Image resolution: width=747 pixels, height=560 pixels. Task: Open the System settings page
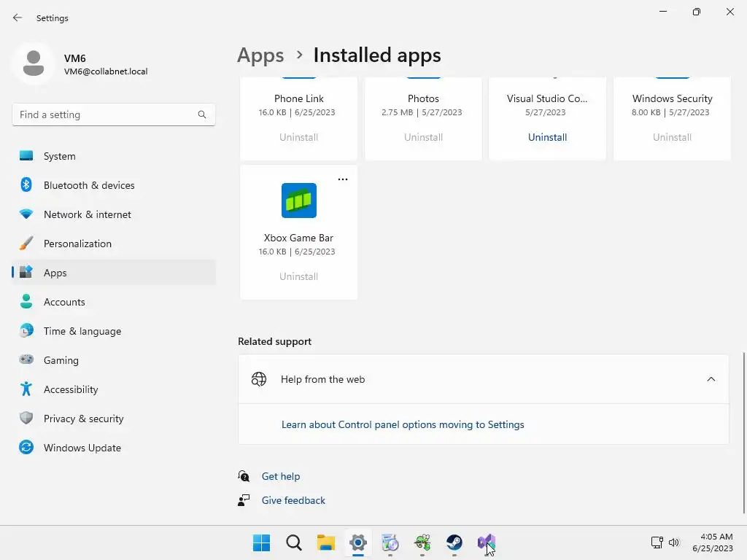pos(59,156)
